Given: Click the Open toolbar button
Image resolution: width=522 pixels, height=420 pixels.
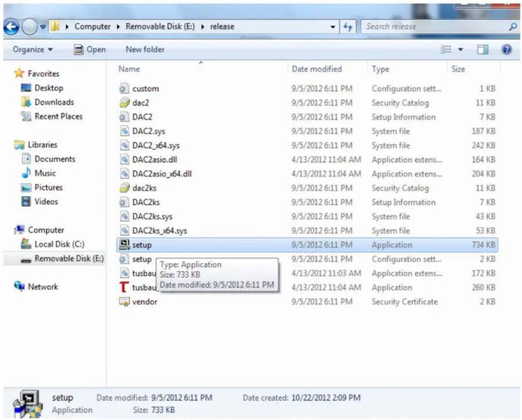Looking at the screenshot, I should click(x=90, y=50).
